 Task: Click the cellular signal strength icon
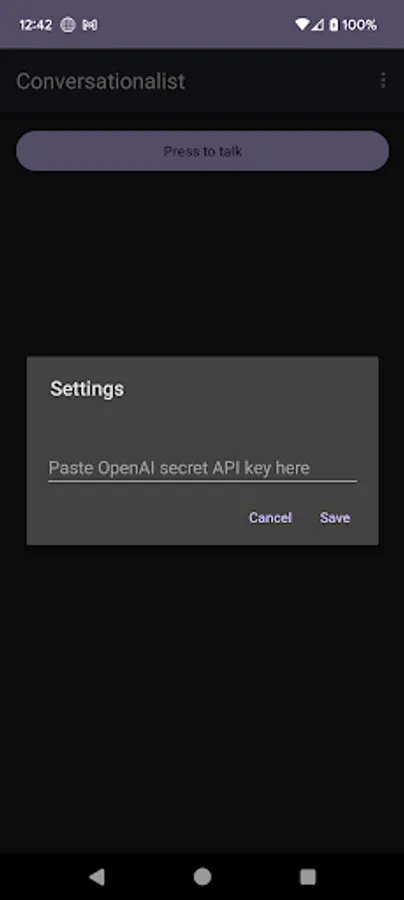click(x=317, y=25)
